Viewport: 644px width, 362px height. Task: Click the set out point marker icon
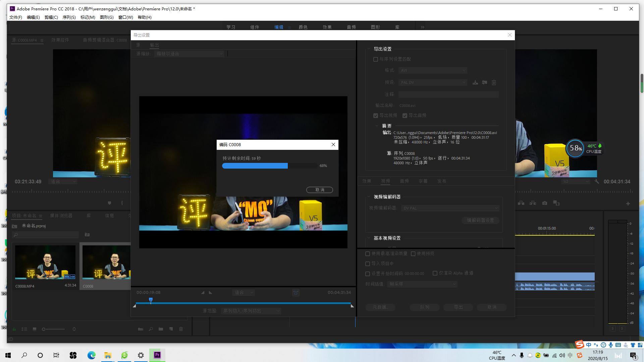210,293
